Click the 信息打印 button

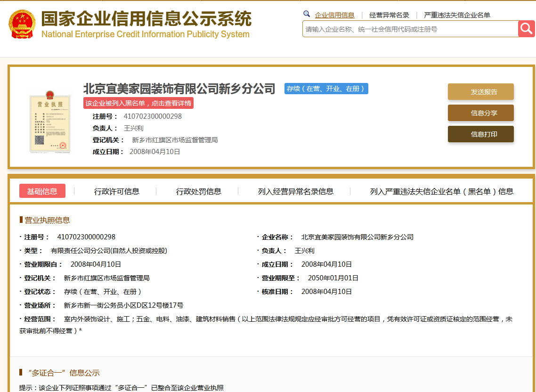[480, 134]
